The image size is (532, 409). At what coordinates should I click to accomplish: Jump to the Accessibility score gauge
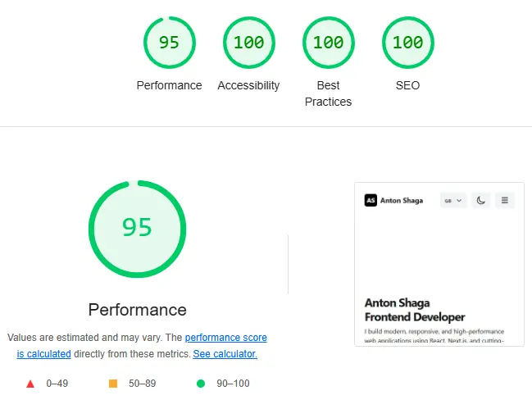click(248, 43)
